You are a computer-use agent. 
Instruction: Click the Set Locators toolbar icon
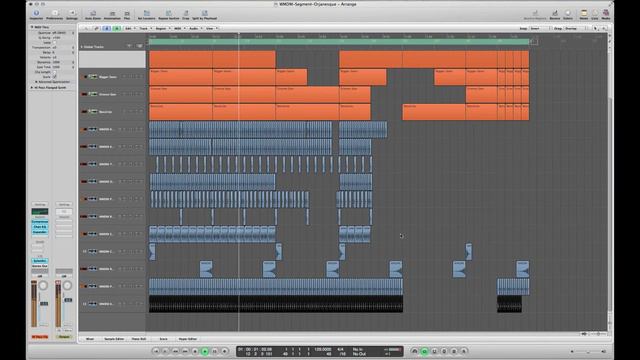[147, 15]
